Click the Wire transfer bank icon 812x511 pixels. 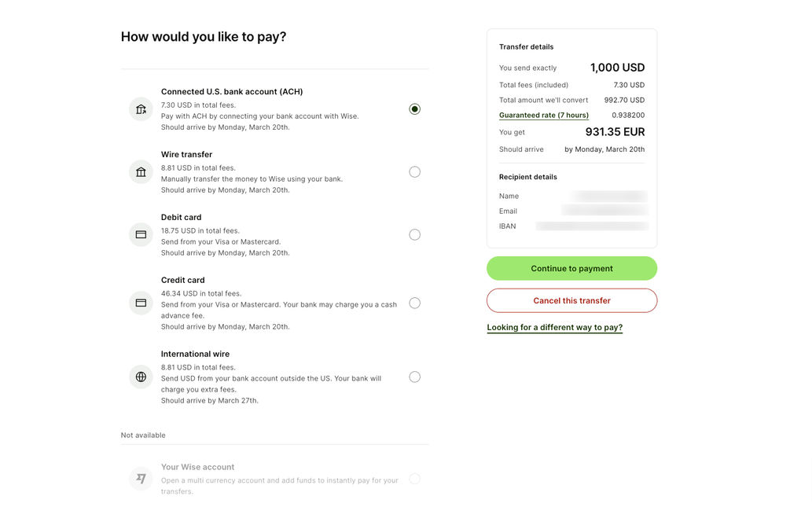click(x=141, y=172)
